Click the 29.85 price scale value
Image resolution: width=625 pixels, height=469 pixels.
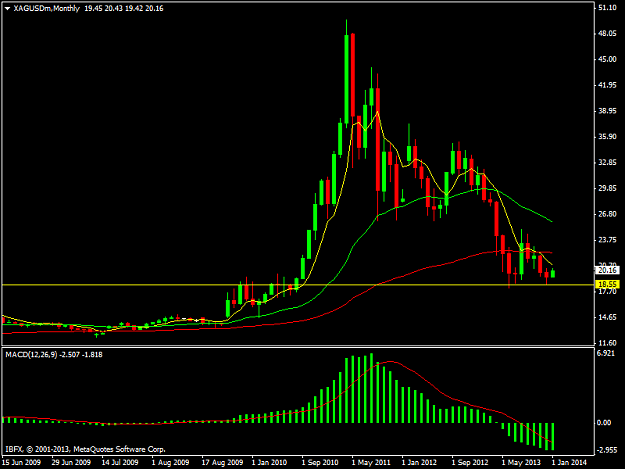pyautogui.click(x=607, y=188)
